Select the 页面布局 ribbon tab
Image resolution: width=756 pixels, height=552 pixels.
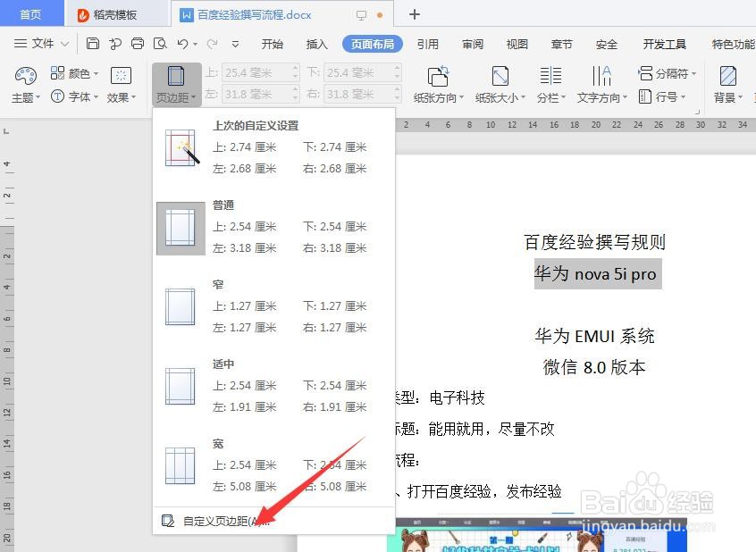[x=373, y=44]
